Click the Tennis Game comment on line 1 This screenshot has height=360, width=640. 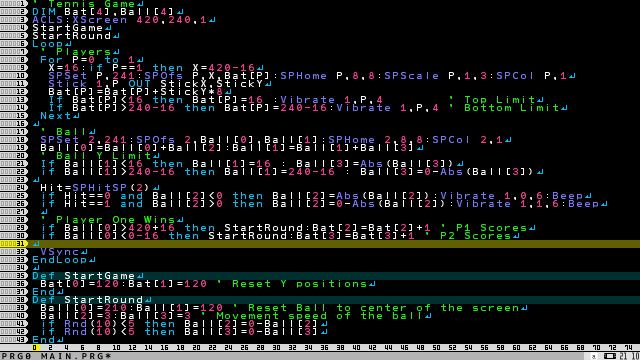91,4
